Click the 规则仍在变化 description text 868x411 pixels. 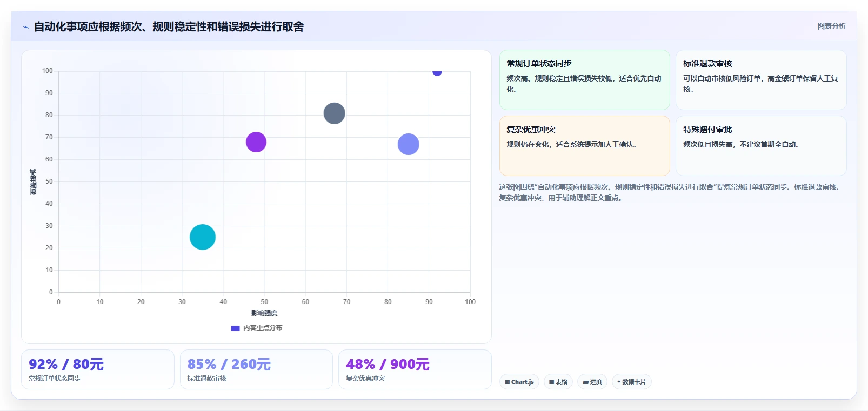tap(573, 144)
